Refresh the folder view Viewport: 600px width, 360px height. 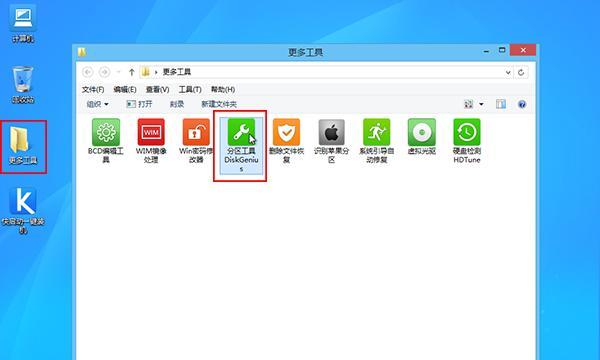coord(521,72)
